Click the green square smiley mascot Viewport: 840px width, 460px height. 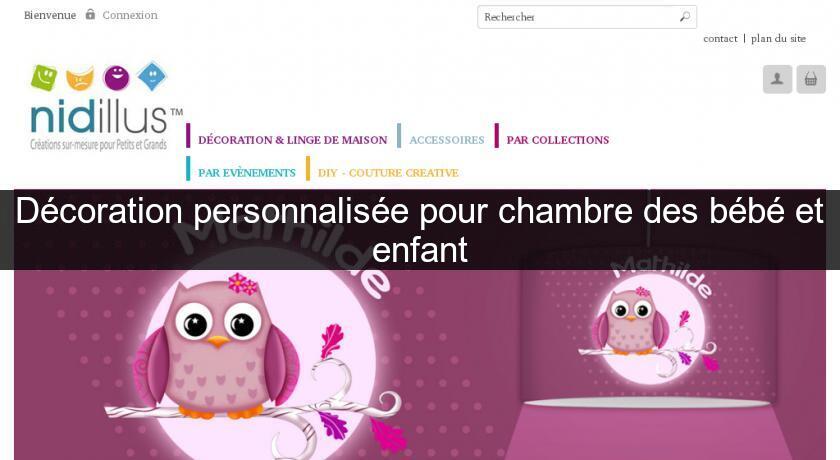click(44, 77)
